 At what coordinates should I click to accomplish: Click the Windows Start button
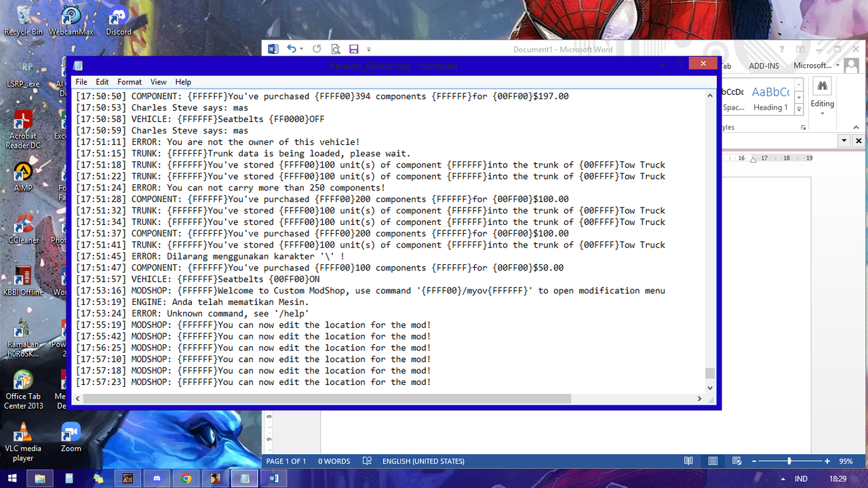pyautogui.click(x=12, y=479)
